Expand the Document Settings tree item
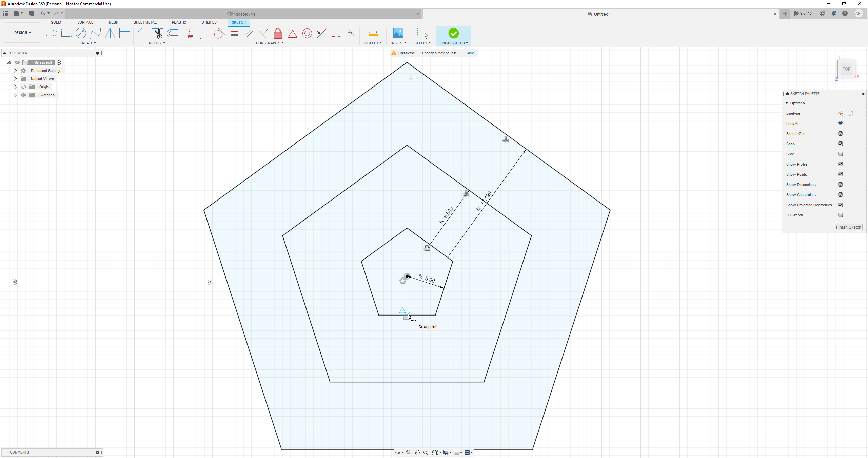The height and width of the screenshot is (458, 868). 15,71
